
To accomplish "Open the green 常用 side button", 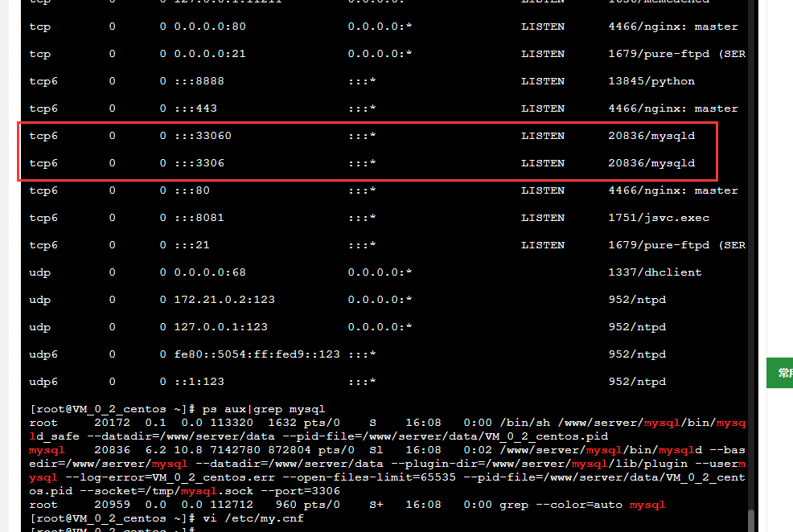I will (780, 373).
